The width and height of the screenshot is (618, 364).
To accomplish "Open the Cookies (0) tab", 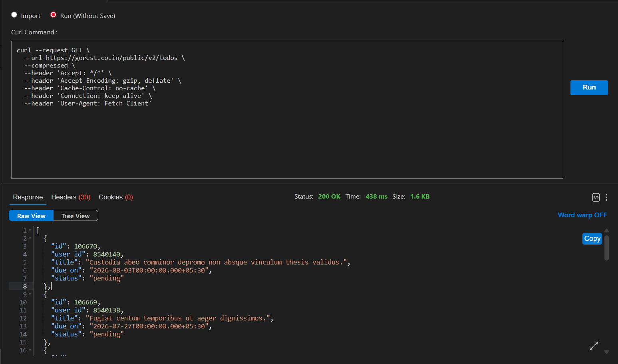I will pos(116,197).
